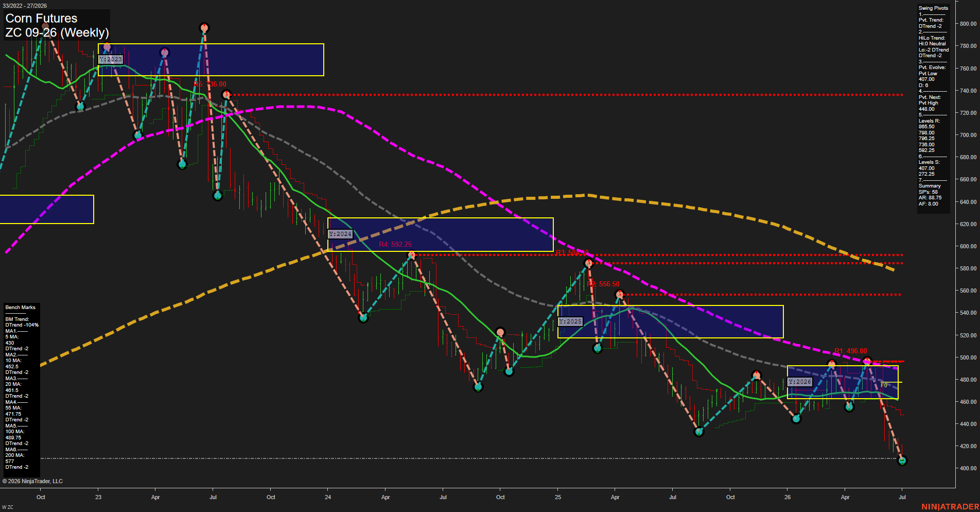This screenshot has height=512, width=980.
Task: Click the 23 year marker on time axis
Action: 98,497
